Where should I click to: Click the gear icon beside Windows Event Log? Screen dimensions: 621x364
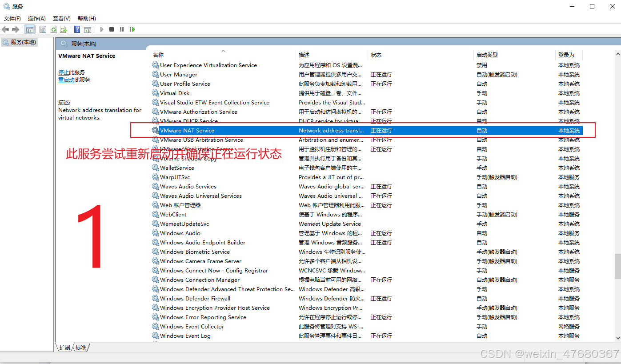pos(155,336)
